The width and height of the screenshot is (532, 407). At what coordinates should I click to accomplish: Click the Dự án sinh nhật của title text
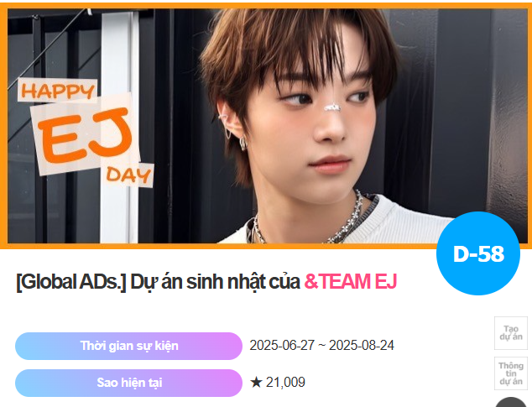215,282
